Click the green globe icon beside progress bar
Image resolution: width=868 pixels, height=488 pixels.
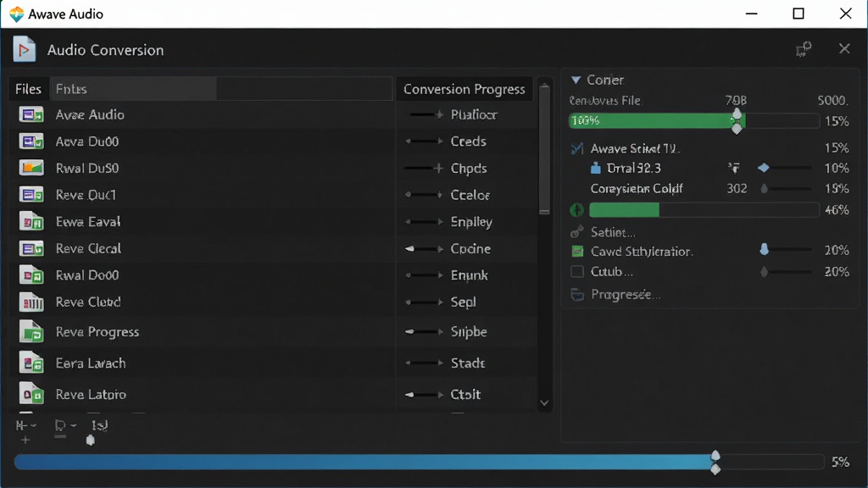[576, 210]
